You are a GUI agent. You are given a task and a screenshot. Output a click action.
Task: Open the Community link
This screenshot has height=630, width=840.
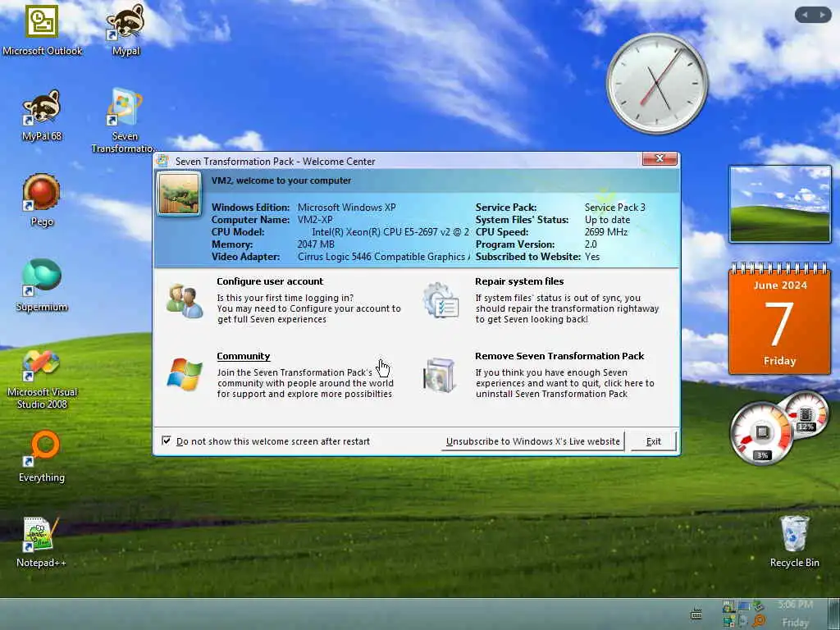click(x=243, y=356)
